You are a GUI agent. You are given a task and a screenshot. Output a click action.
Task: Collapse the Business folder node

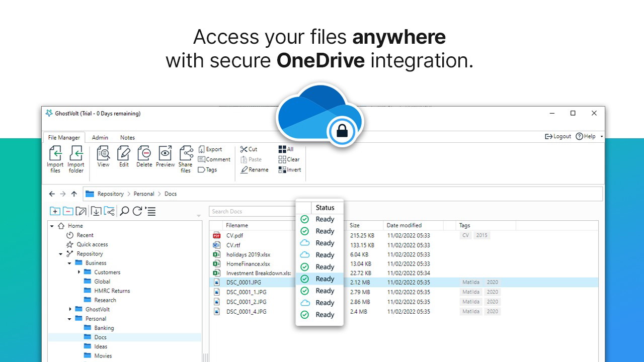pos(70,263)
